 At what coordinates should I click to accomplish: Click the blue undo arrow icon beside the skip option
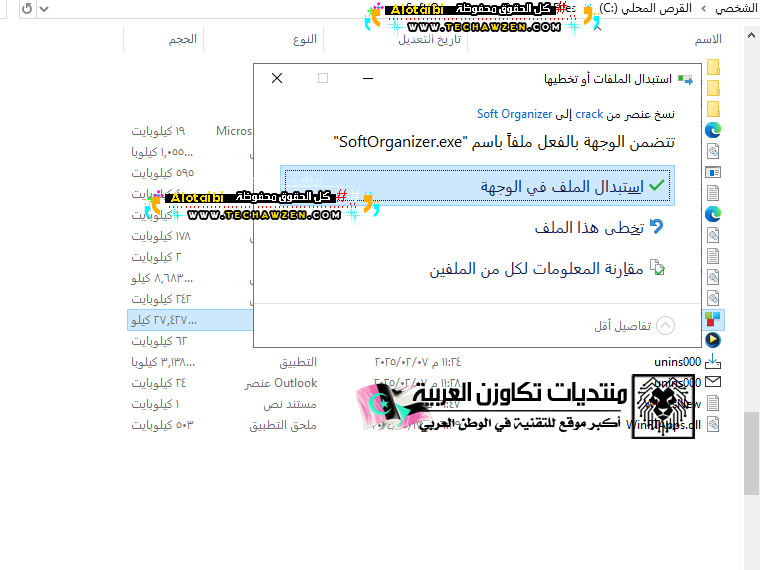[656, 226]
